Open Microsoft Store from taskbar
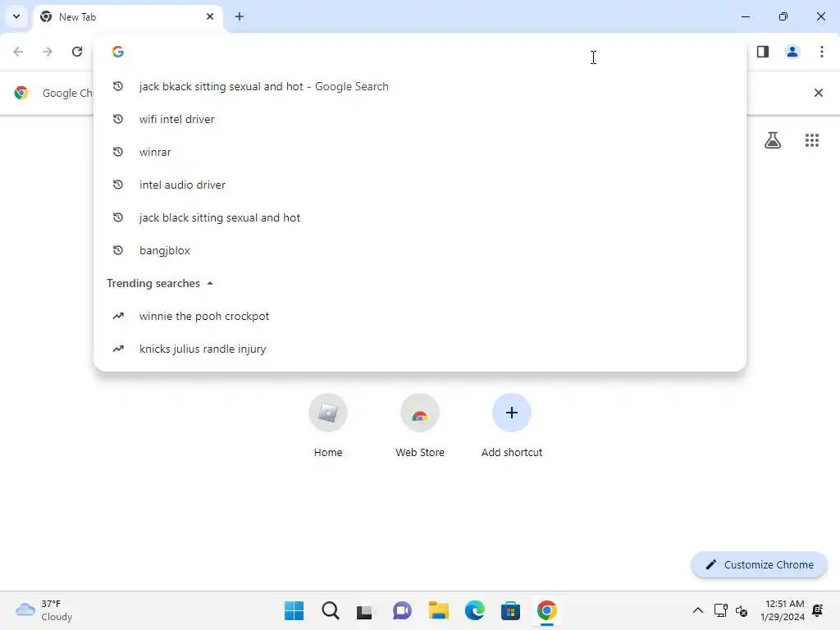This screenshot has width=840, height=630. pos(510,610)
